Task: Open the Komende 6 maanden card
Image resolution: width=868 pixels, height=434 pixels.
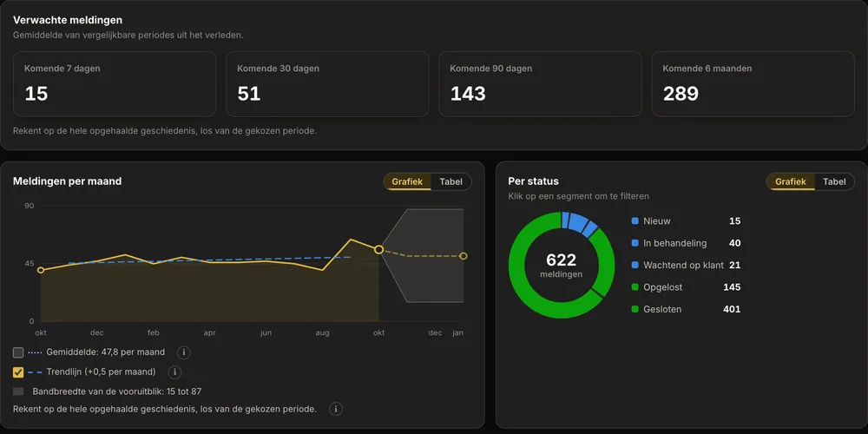Action: pos(753,84)
